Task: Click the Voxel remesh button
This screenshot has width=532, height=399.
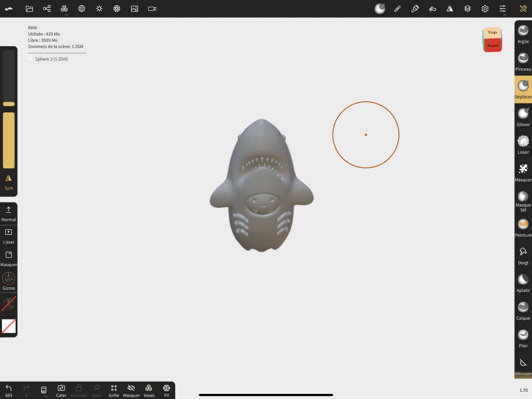Action: [x=149, y=391]
